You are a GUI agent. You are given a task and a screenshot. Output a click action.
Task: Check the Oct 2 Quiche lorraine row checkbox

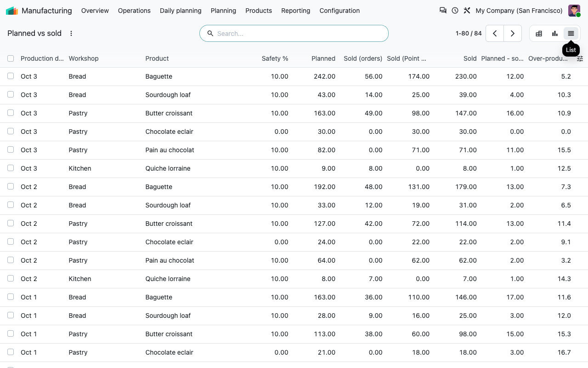[x=11, y=279]
